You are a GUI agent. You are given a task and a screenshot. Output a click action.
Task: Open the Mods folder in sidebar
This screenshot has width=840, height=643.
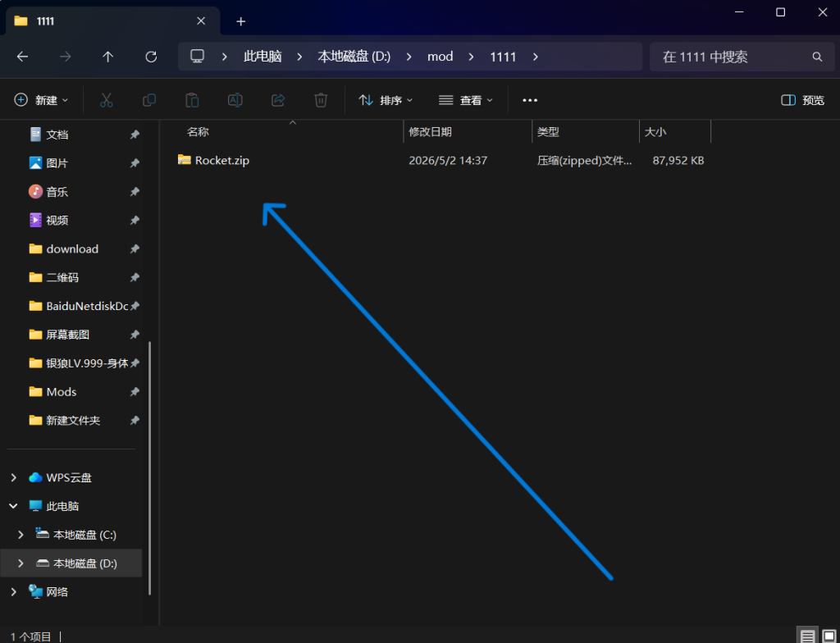point(61,392)
